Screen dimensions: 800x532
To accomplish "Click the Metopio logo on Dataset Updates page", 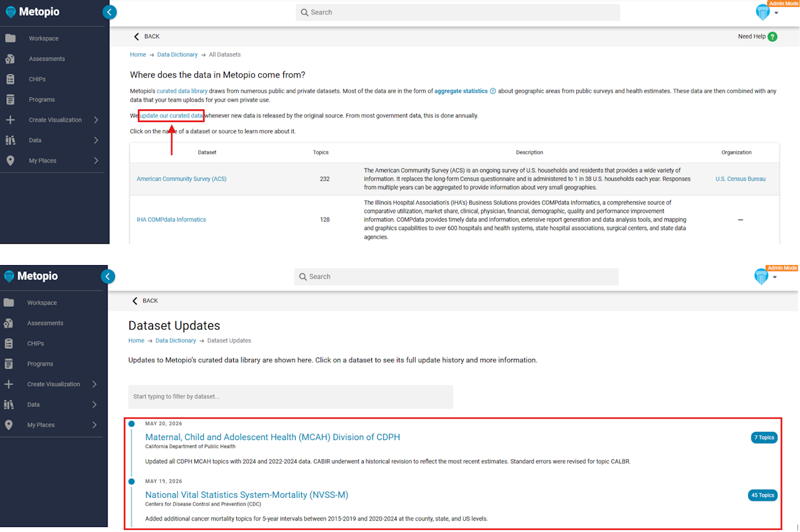I will [31, 276].
